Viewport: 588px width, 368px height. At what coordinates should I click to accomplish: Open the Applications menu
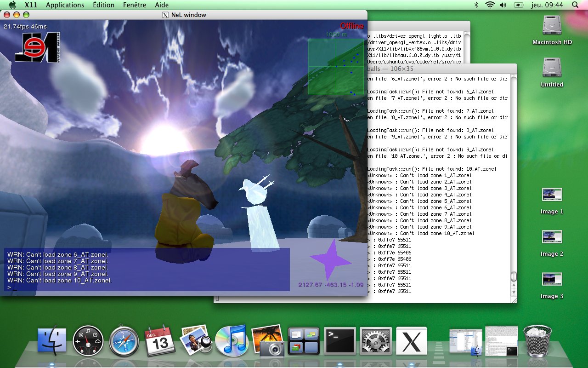[x=65, y=5]
